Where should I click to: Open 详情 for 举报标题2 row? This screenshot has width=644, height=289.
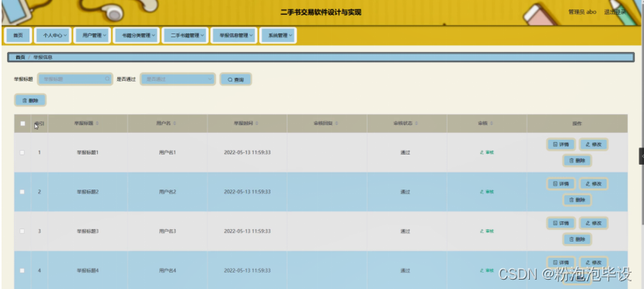561,184
